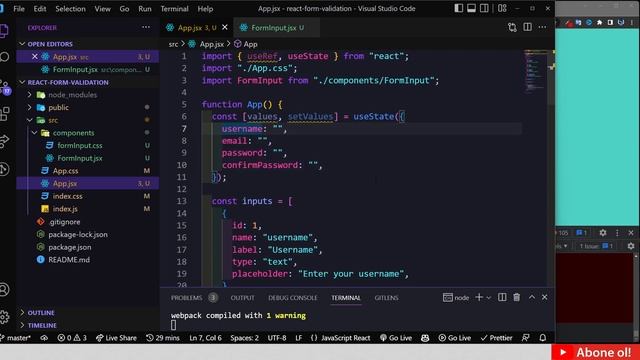Image resolution: width=640 pixels, height=360 pixels.
Task: Toggle primary side bar layout icon
Action: click(458, 8)
